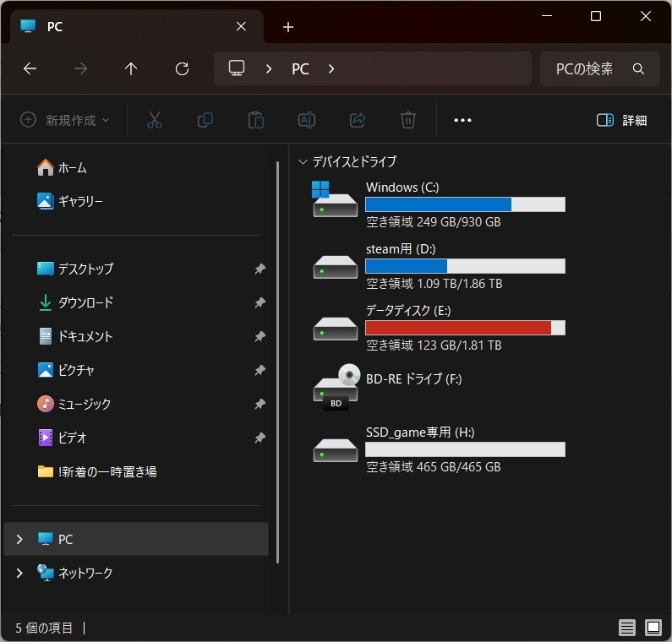Click the Delete trash can icon
This screenshot has height=642, width=672.
(408, 120)
